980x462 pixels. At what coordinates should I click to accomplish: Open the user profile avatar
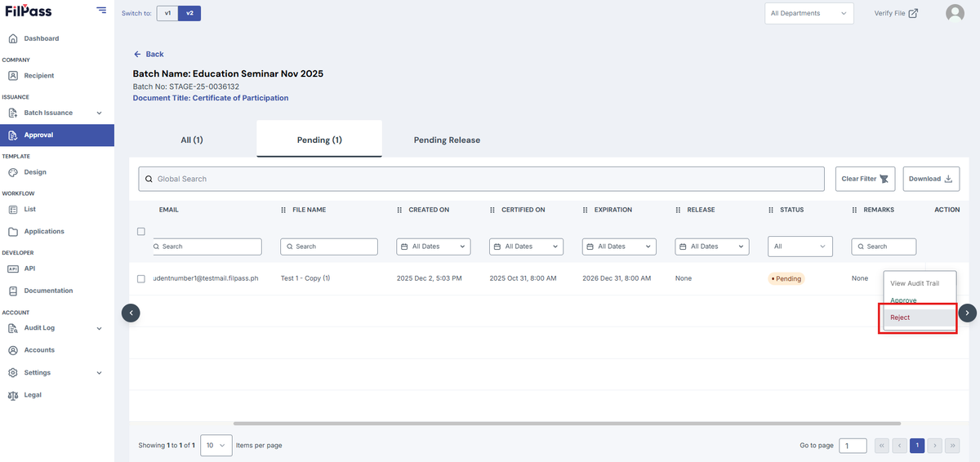point(955,13)
